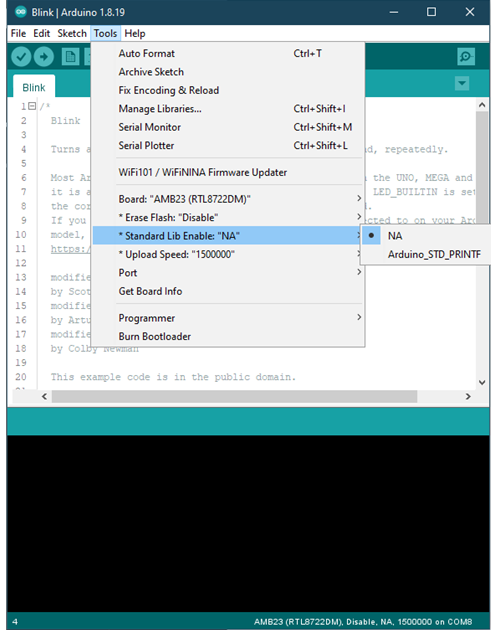Switch to the Blink sketch tab

tap(34, 87)
